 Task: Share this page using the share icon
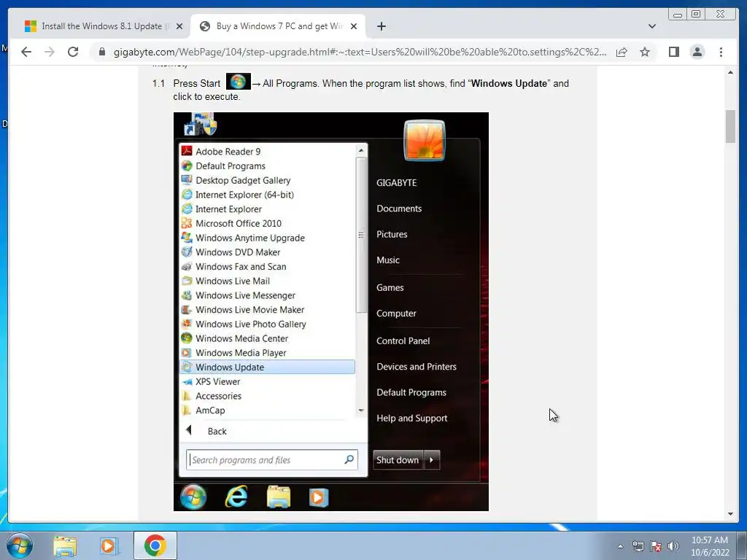point(622,52)
